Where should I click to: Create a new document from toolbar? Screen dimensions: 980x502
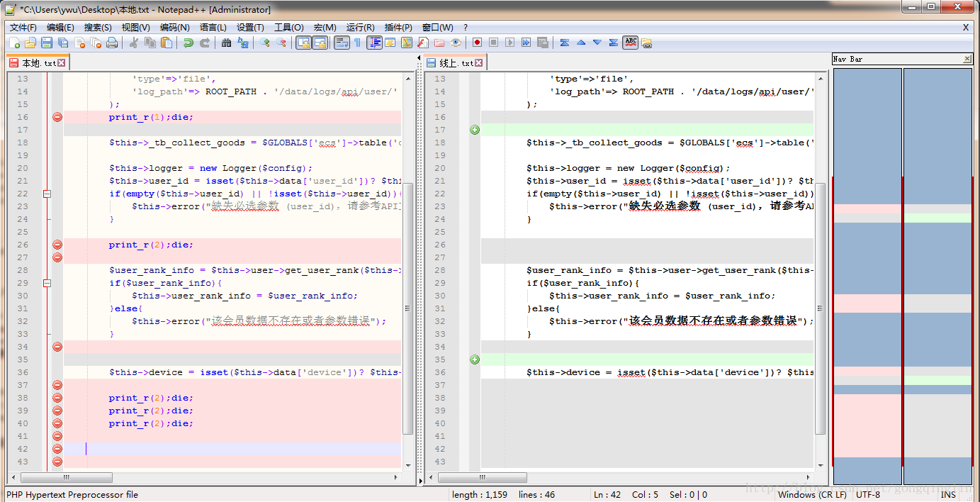point(14,43)
